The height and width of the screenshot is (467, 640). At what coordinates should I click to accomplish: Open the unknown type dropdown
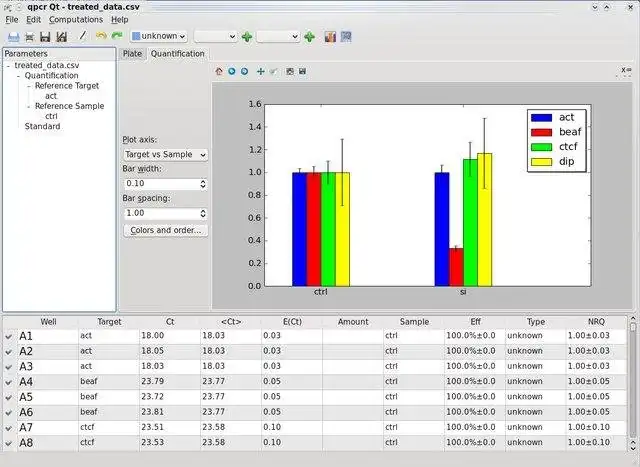point(159,36)
